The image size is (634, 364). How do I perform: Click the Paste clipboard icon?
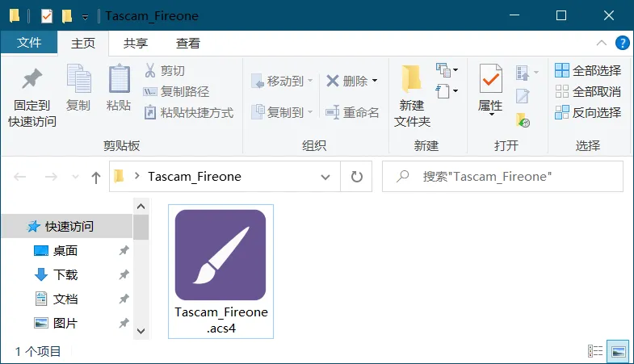[x=119, y=81]
